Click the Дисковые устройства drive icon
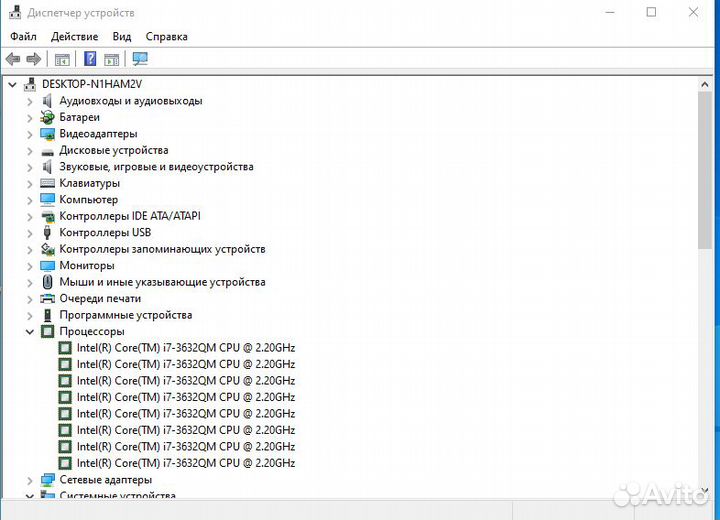This screenshot has width=720, height=520. coord(47,152)
